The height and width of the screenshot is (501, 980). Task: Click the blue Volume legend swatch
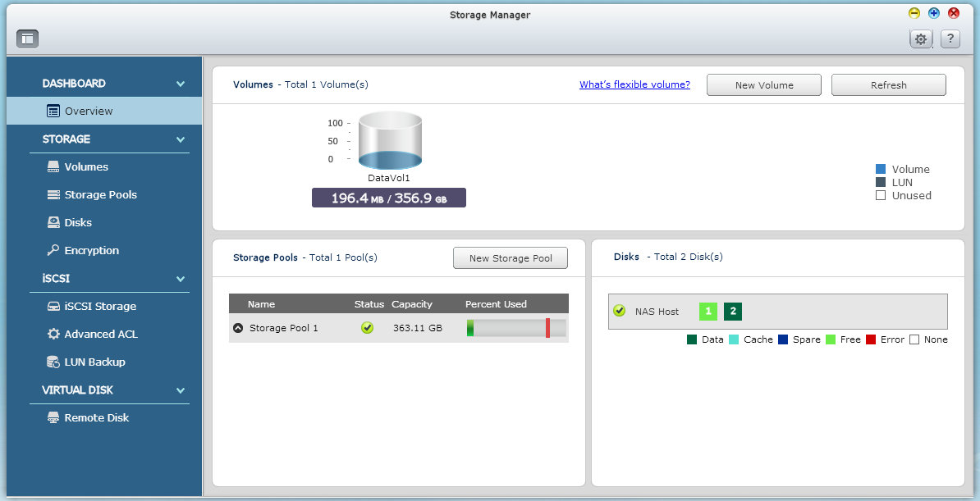click(881, 169)
